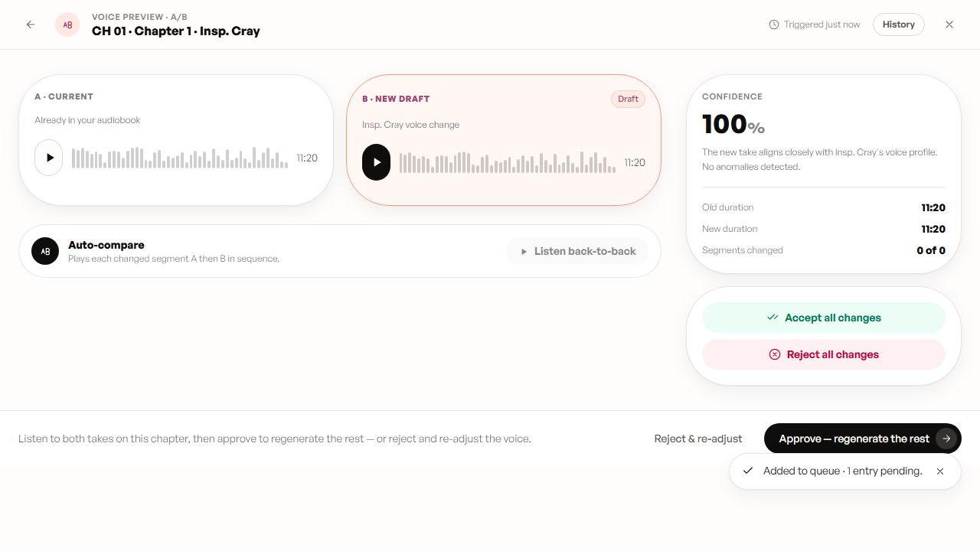Seek within take B waveform
This screenshot has width=980, height=551.
point(508,162)
